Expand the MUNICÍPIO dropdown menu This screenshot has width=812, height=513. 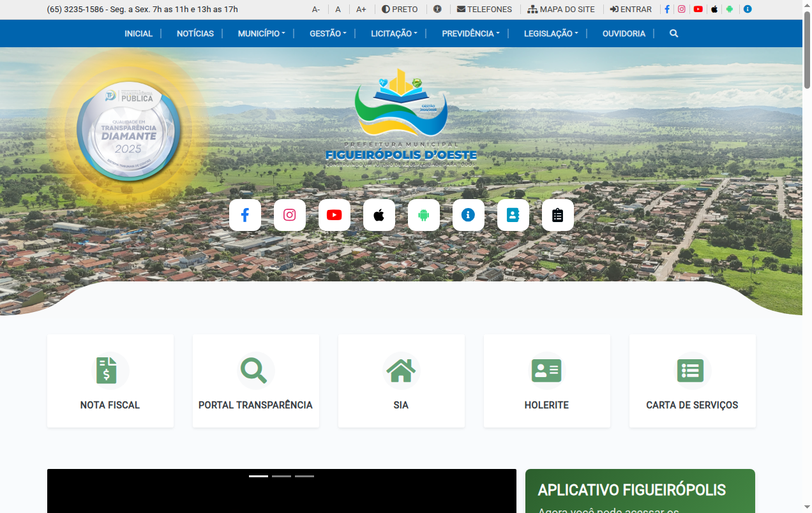click(262, 34)
